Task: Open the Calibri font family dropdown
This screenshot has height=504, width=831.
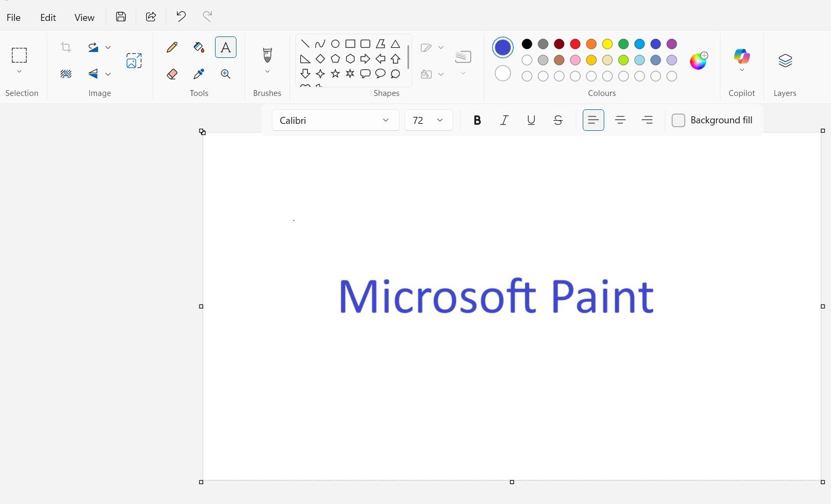Action: 336,120
